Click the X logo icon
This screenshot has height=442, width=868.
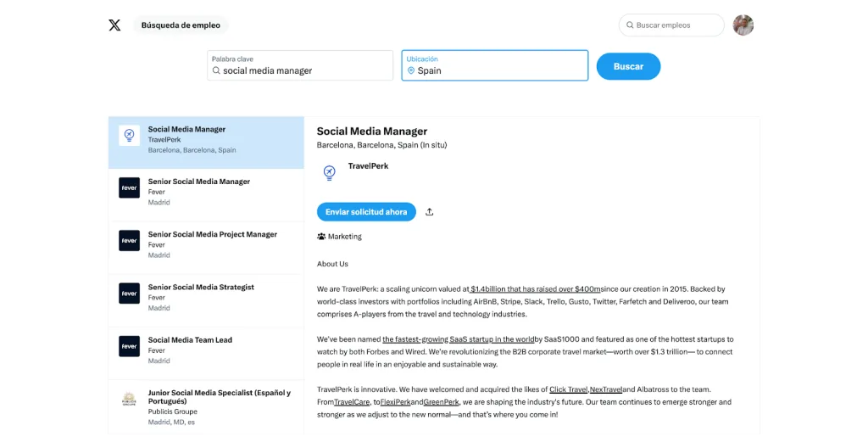click(x=114, y=25)
